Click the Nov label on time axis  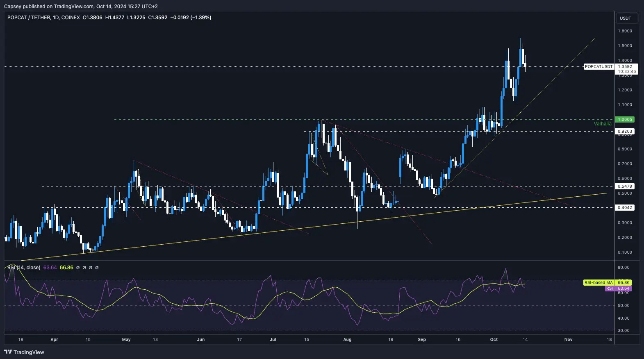coord(568,340)
